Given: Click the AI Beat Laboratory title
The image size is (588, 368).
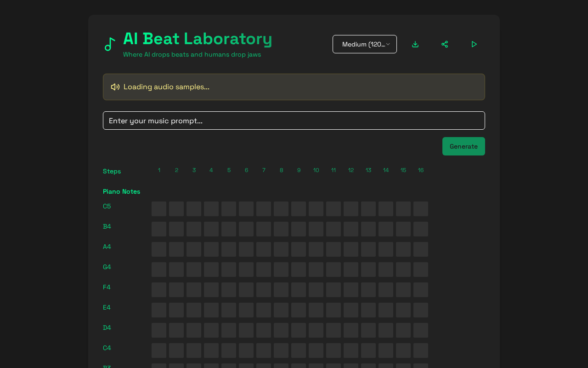Looking at the screenshot, I should 198,39.
